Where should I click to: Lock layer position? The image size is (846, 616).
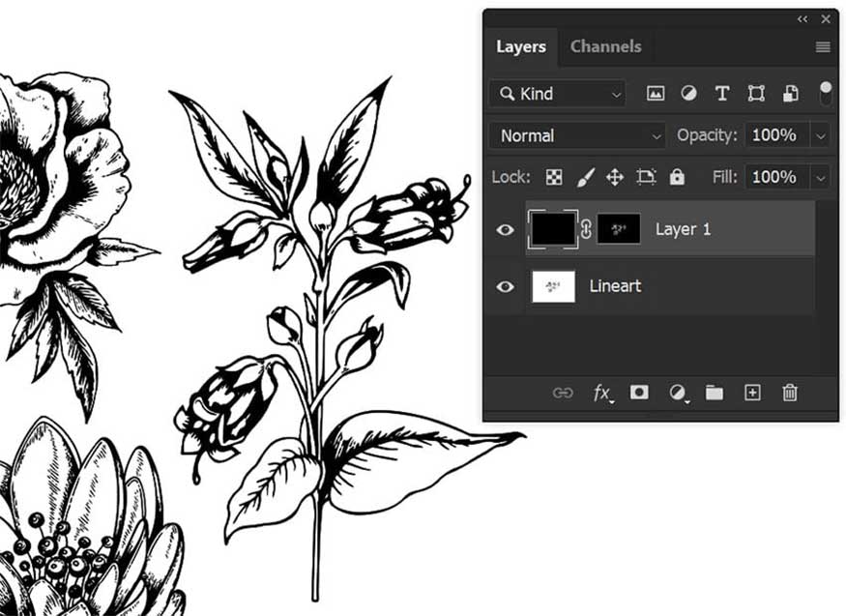coord(615,178)
